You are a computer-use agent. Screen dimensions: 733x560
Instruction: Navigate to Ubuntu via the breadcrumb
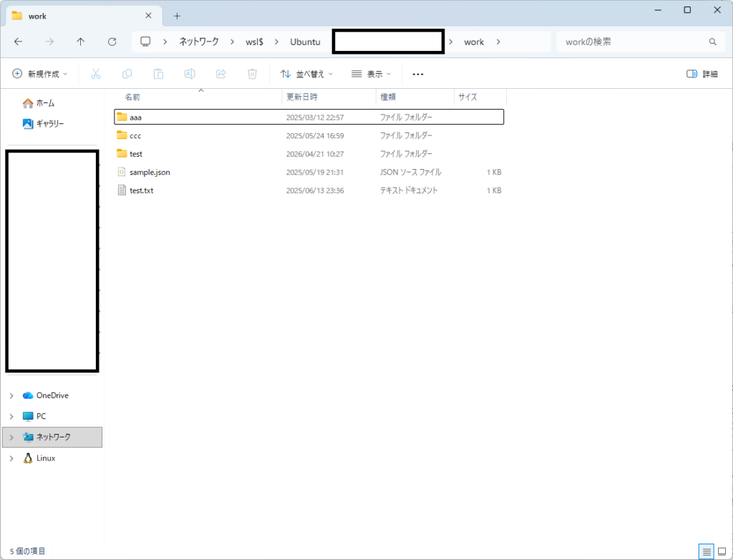point(305,42)
